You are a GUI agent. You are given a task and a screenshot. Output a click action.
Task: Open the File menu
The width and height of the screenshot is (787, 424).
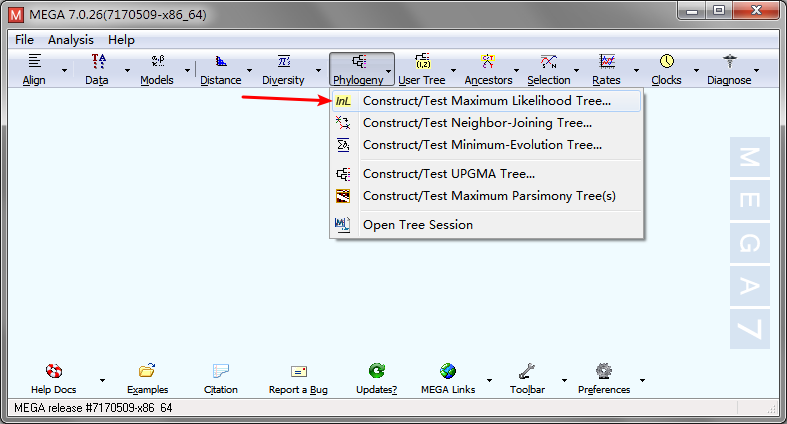[x=24, y=40]
